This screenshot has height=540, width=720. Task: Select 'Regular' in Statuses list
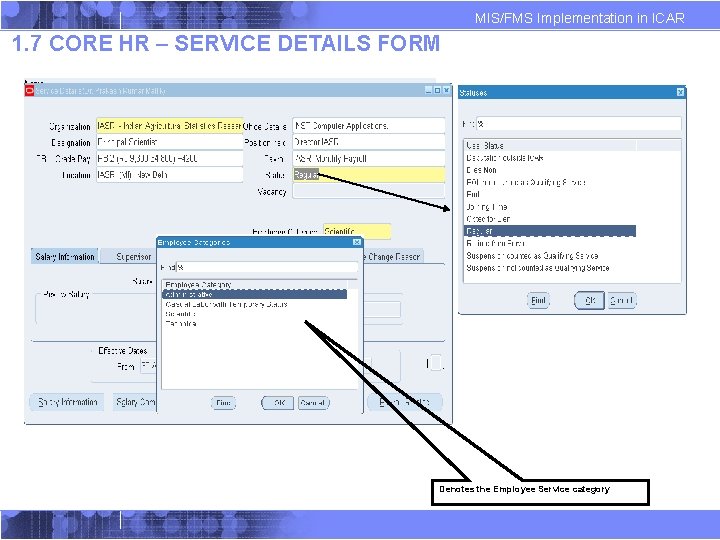click(550, 231)
